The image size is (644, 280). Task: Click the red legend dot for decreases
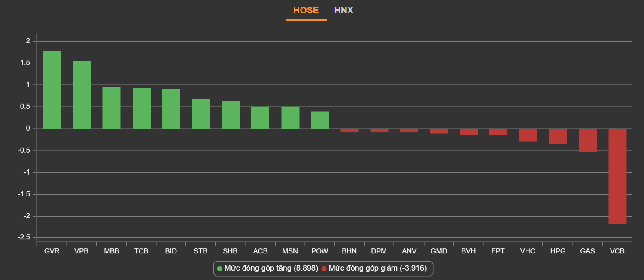pyautogui.click(x=324, y=268)
